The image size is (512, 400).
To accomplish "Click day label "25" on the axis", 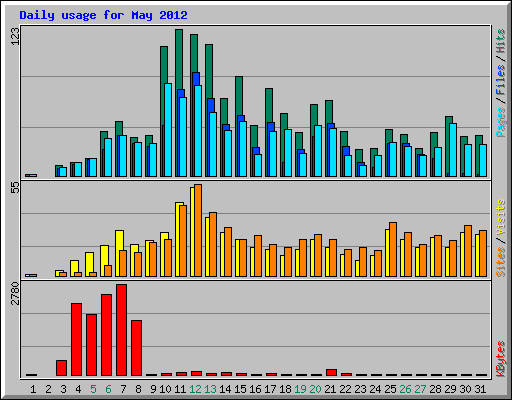I will click(x=390, y=389).
